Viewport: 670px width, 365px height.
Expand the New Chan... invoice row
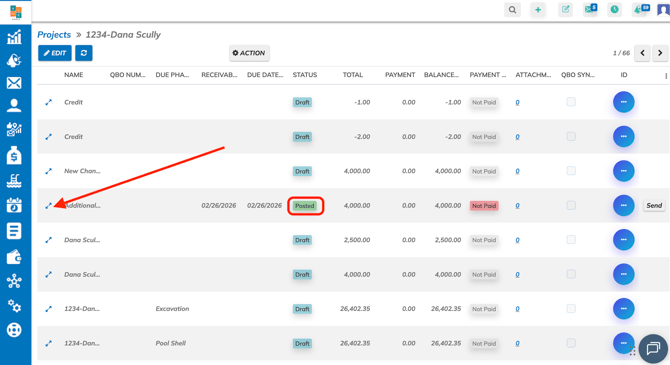(x=49, y=171)
